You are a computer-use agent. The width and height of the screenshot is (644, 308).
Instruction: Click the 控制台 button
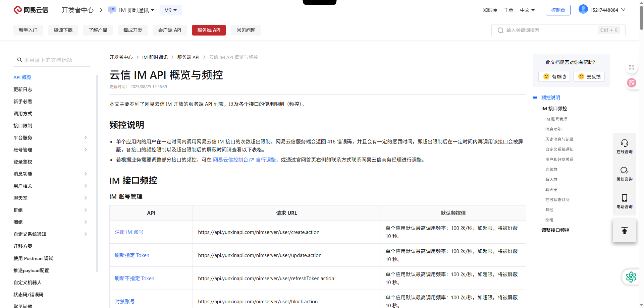pyautogui.click(x=558, y=10)
